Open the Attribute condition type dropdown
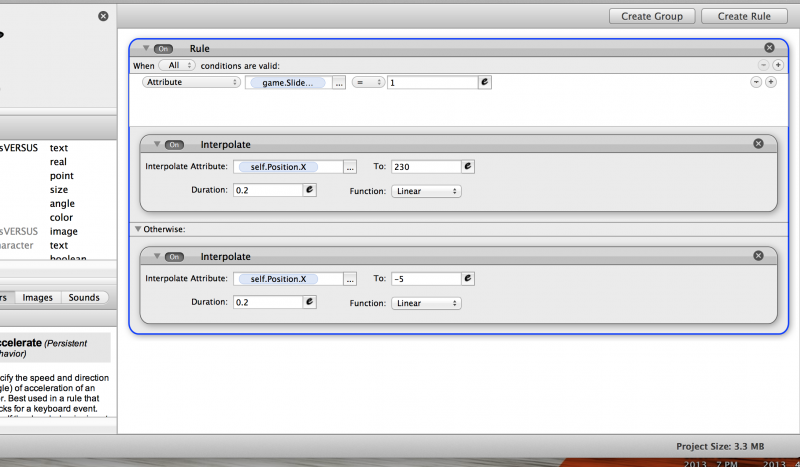 click(x=190, y=83)
